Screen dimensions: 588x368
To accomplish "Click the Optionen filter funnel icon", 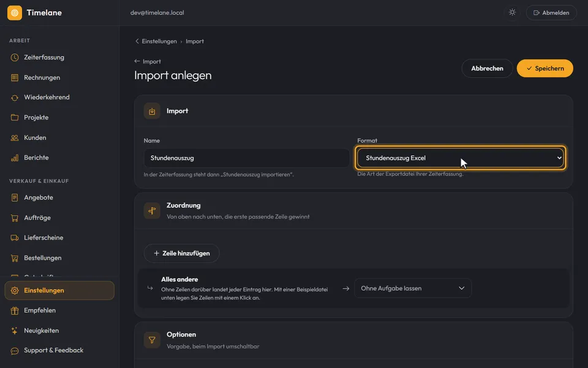I will [x=152, y=340].
